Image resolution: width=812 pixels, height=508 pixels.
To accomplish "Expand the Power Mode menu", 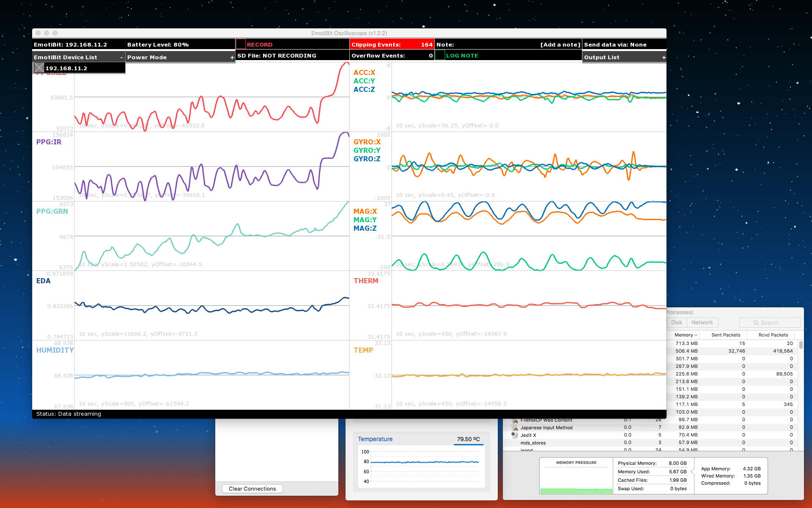I will coord(232,57).
